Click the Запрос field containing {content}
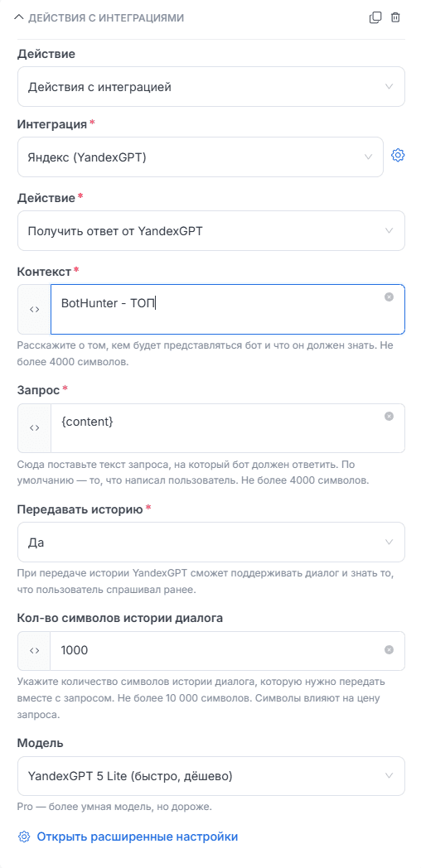Image resolution: width=421 pixels, height=868 pixels. pos(228,428)
